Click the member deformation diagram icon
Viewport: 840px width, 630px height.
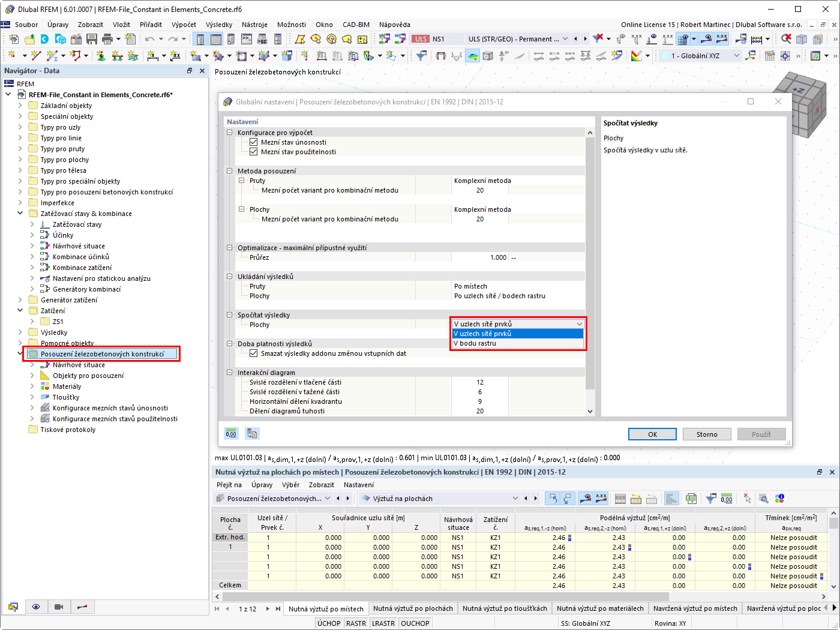tap(457, 56)
